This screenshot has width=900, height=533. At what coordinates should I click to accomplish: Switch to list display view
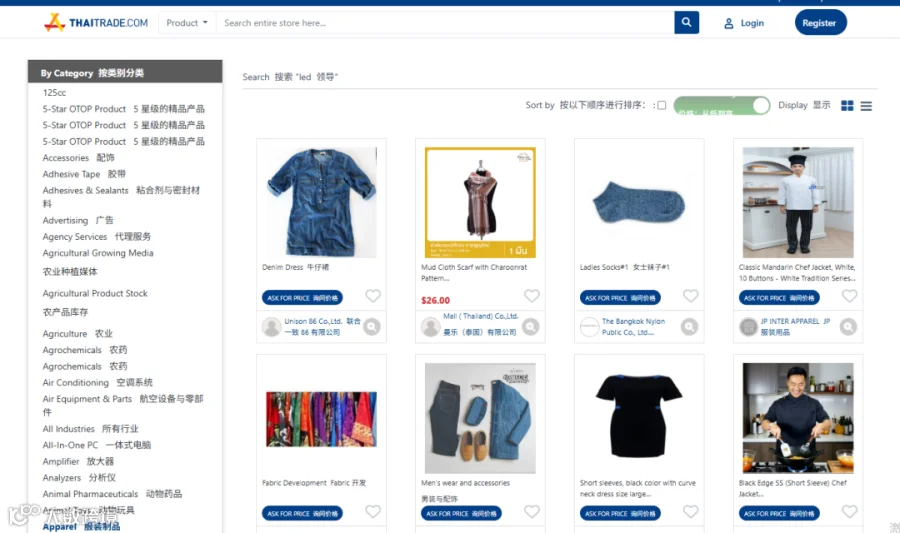coord(866,106)
